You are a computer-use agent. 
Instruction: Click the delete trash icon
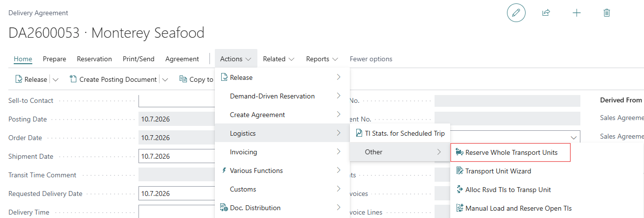tap(607, 13)
